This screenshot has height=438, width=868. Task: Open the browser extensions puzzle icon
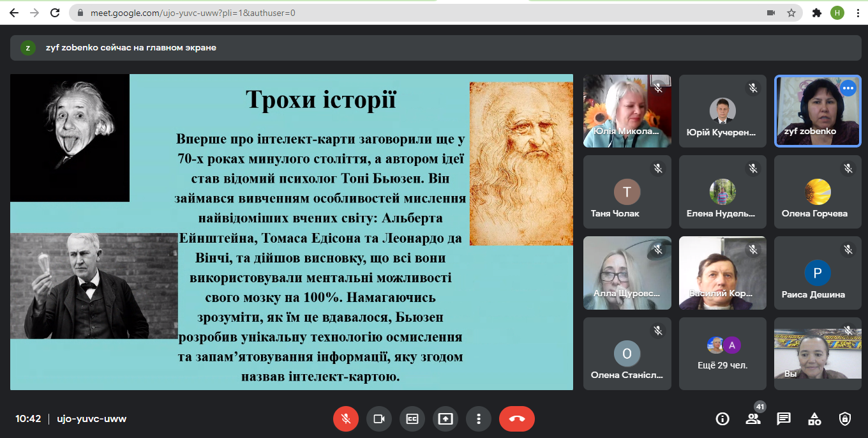point(816,13)
